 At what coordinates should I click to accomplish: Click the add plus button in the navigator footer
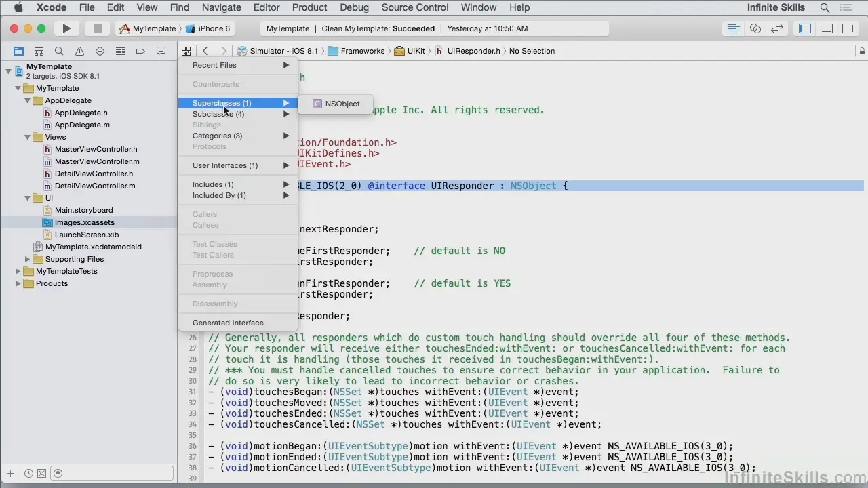pos(10,474)
